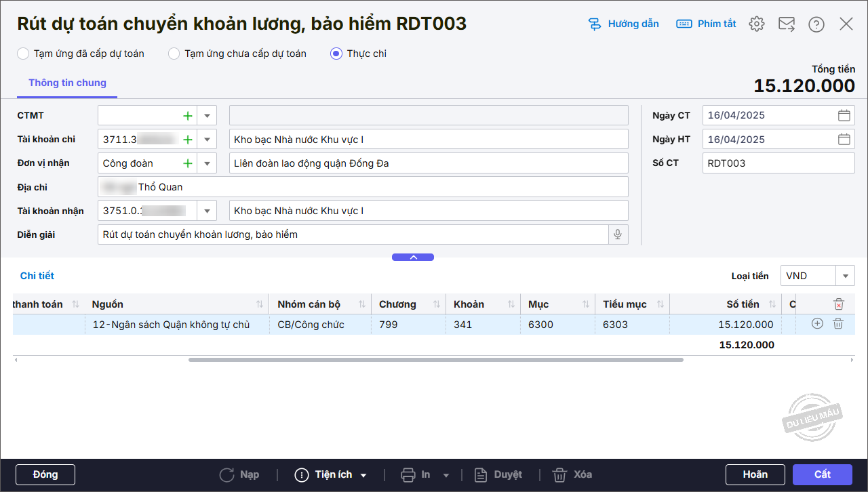The height and width of the screenshot is (492, 868).
Task: Select the Thực chi radio button
Action: click(336, 54)
